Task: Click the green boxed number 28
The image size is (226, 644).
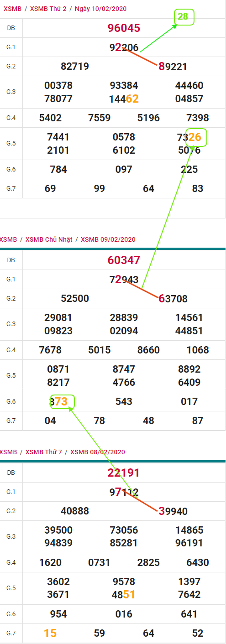Action: 184,17
